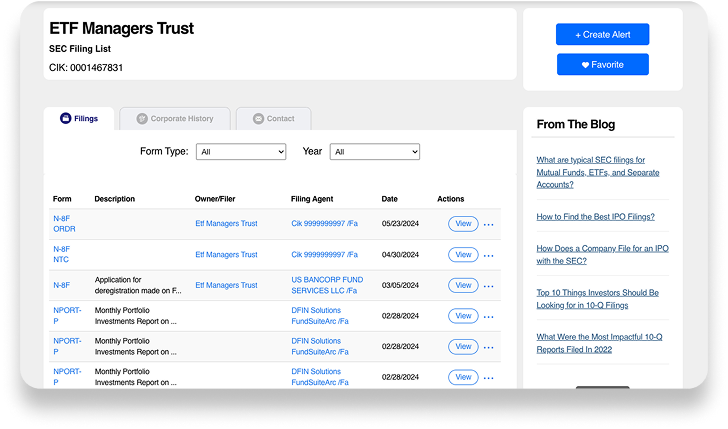728x429 pixels.
Task: Open the three-dot menu for the first NPORT-P filing
Action: coord(489,316)
